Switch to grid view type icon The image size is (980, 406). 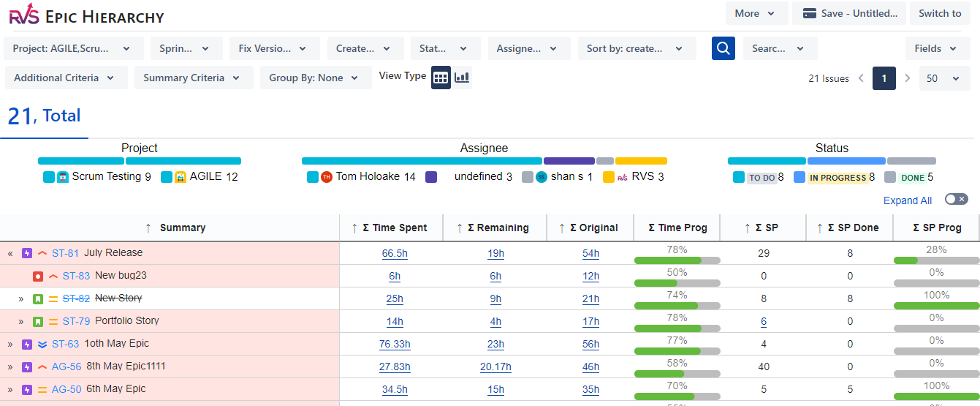pyautogui.click(x=441, y=78)
